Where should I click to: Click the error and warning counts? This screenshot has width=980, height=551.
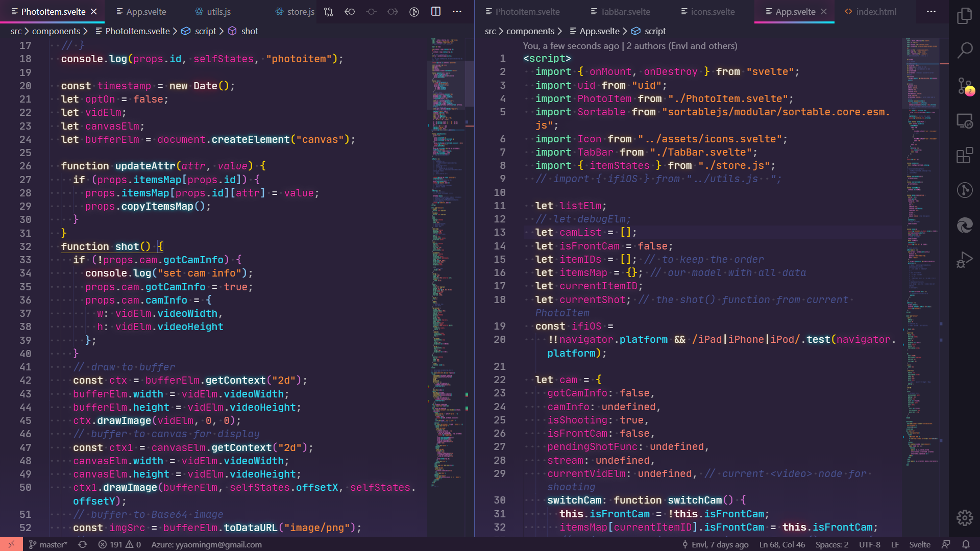(120, 544)
